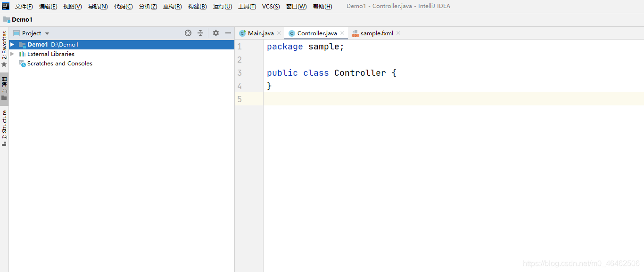Screen dimensions: 644x272
Task: Click the Demo1 breadcrumb in navigation bar
Action: [x=22, y=20]
